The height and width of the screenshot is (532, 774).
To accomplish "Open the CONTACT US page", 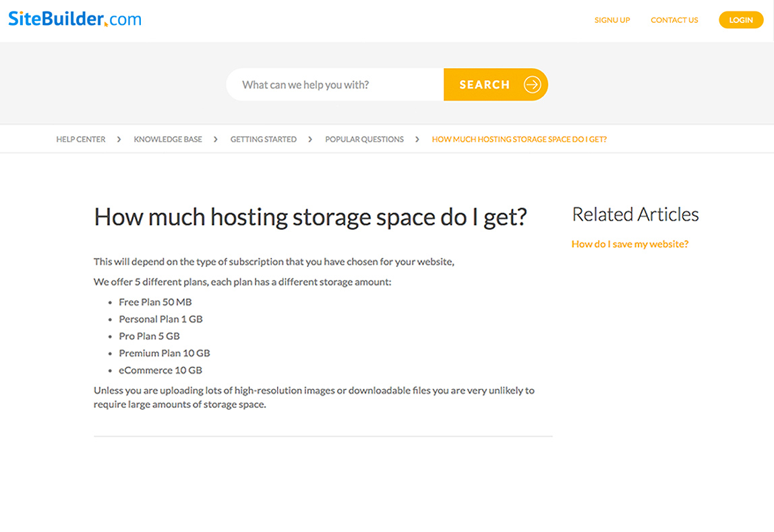I will [x=674, y=20].
